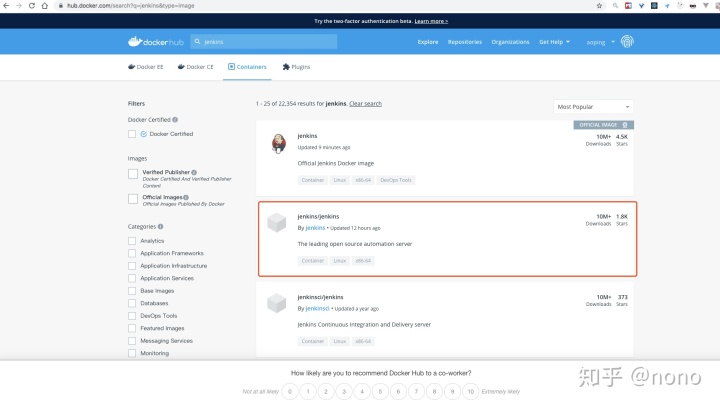Image resolution: width=720 pixels, height=406 pixels.
Task: Open the jenkinsci/jenkins repository title
Action: (x=321, y=297)
